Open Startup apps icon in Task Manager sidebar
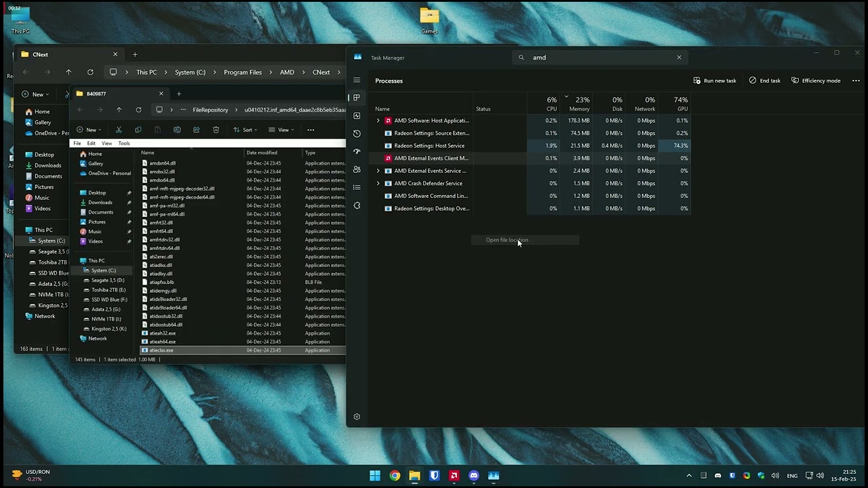Viewport: 868px width, 488px height. pos(357,151)
